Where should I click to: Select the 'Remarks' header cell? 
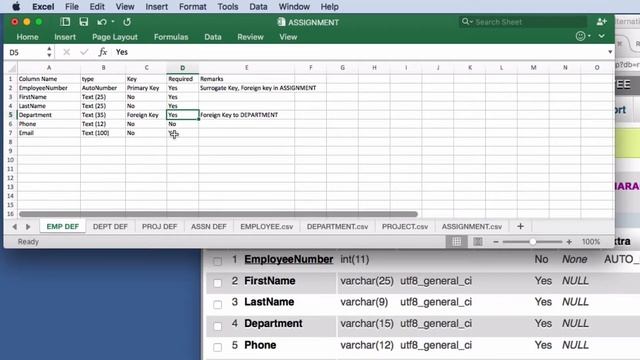pos(247,79)
